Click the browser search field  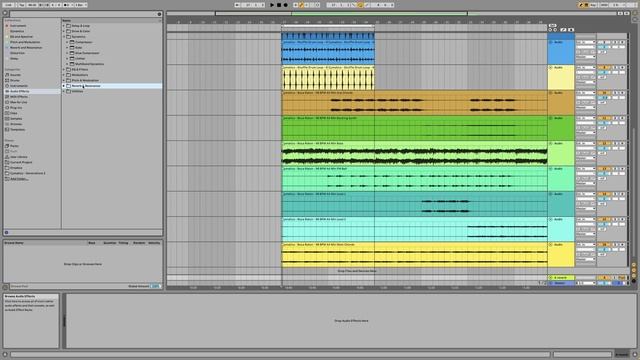pyautogui.click(x=82, y=14)
